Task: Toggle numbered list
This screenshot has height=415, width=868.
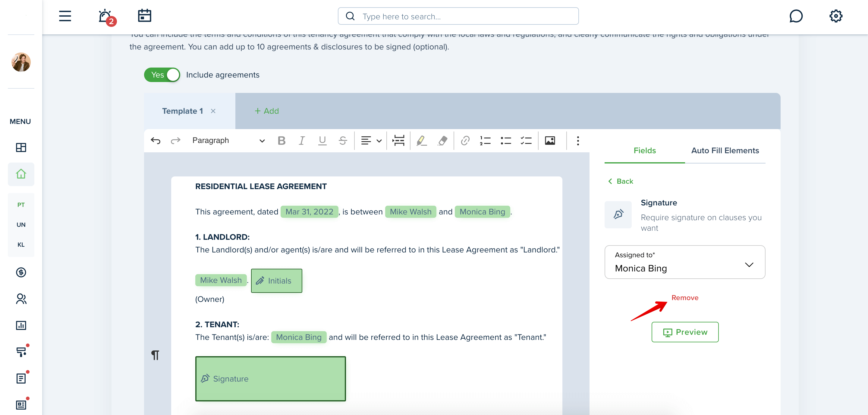Action: pos(485,141)
